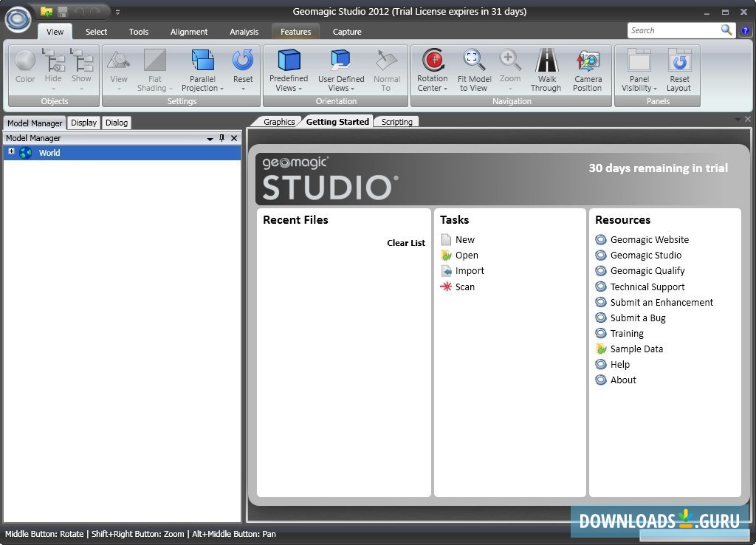Click the Save disk quick access icon
756x545 pixels.
click(63, 11)
